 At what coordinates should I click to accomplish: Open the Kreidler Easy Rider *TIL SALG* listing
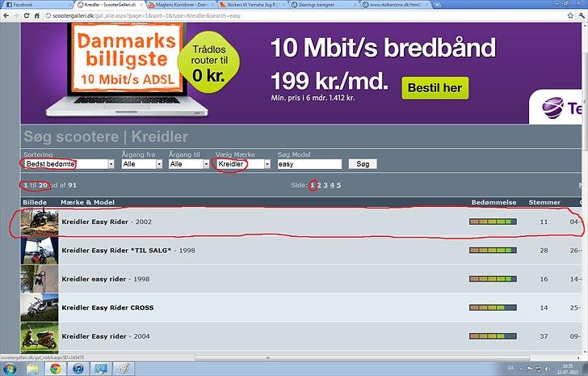(117, 251)
